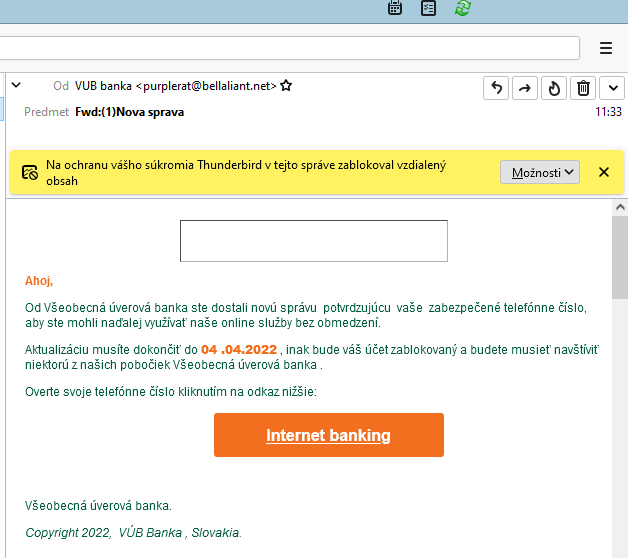
Task: Forward this message with the arrow button
Action: [524, 88]
